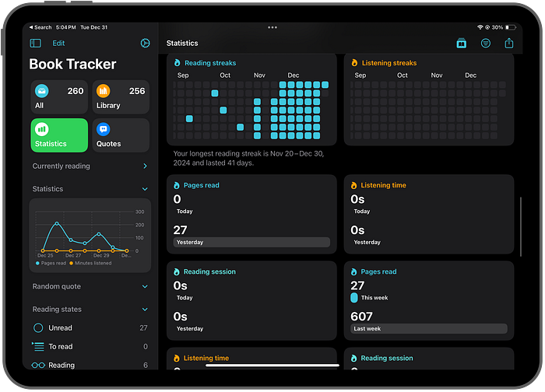The image size is (545, 392).
Task: Select the This week small bar
Action: [x=353, y=298]
